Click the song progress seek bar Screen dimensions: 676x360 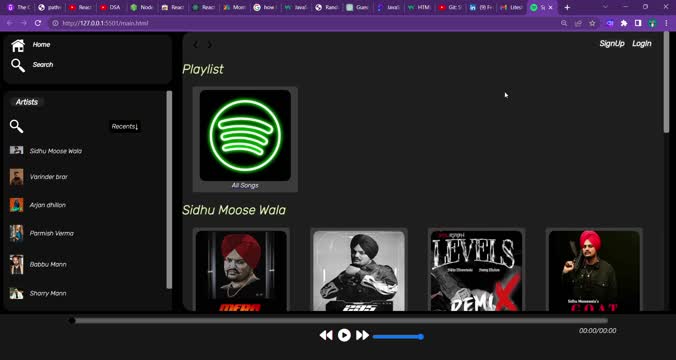pyautogui.click(x=339, y=320)
